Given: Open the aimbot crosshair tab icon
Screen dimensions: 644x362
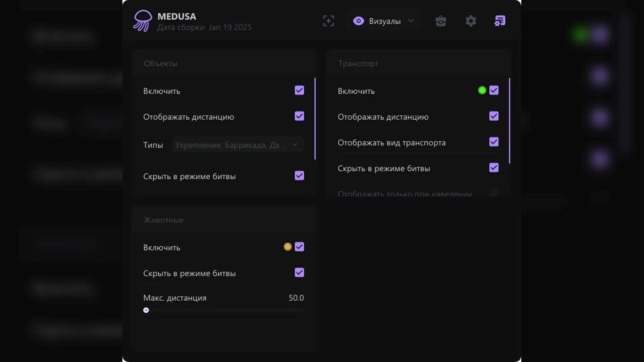Looking at the screenshot, I should point(328,21).
